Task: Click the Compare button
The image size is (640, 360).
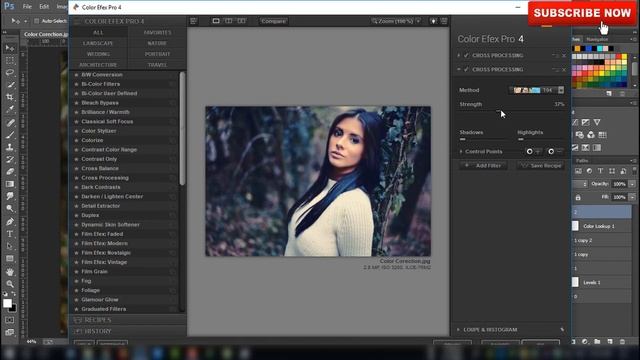Action: 273,21
